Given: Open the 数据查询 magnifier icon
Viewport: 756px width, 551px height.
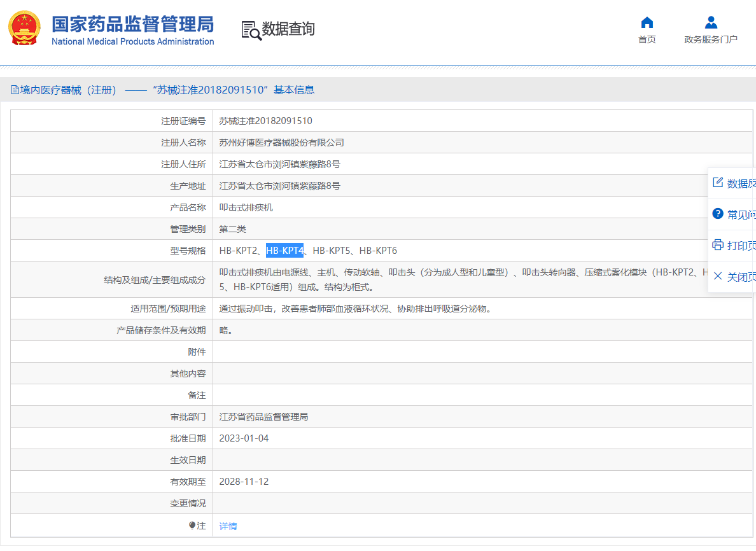Looking at the screenshot, I should click(x=251, y=31).
